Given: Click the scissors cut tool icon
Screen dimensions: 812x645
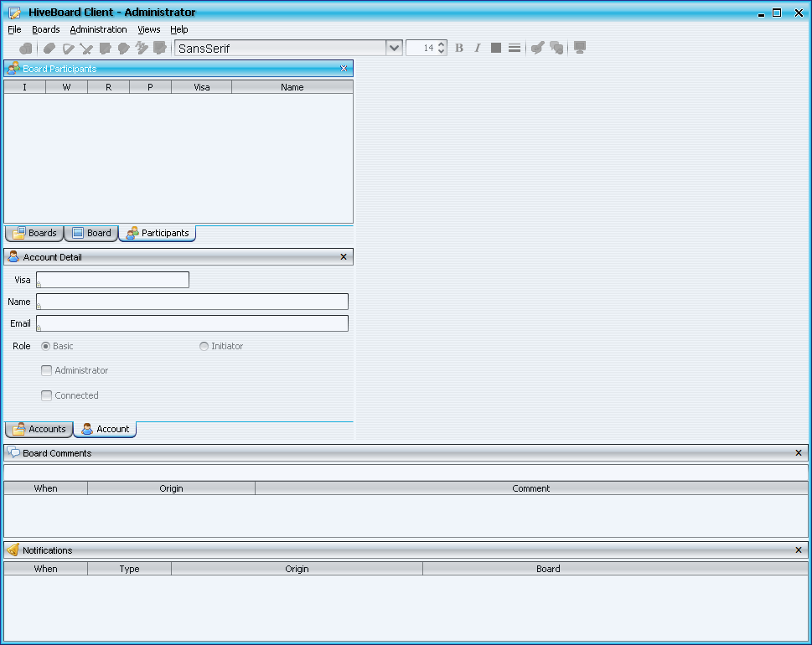Looking at the screenshot, I should pyautogui.click(x=86, y=49).
